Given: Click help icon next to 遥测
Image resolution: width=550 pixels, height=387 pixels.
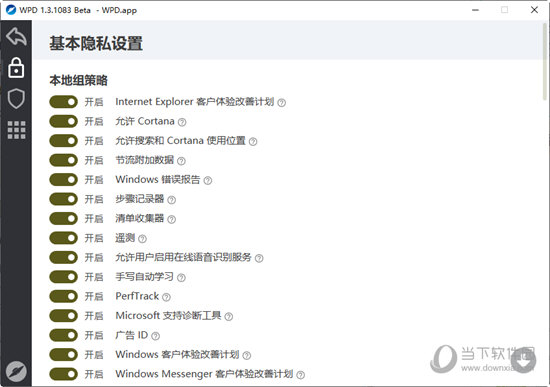Looking at the screenshot, I should (142, 239).
